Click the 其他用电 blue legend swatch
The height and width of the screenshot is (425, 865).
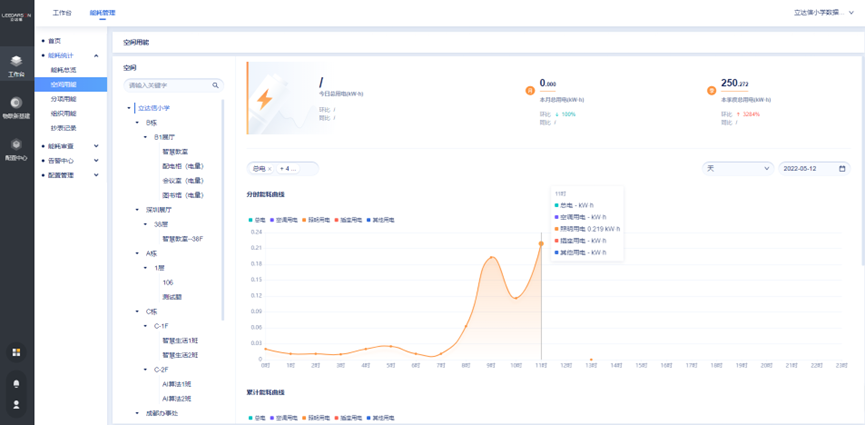(370, 219)
